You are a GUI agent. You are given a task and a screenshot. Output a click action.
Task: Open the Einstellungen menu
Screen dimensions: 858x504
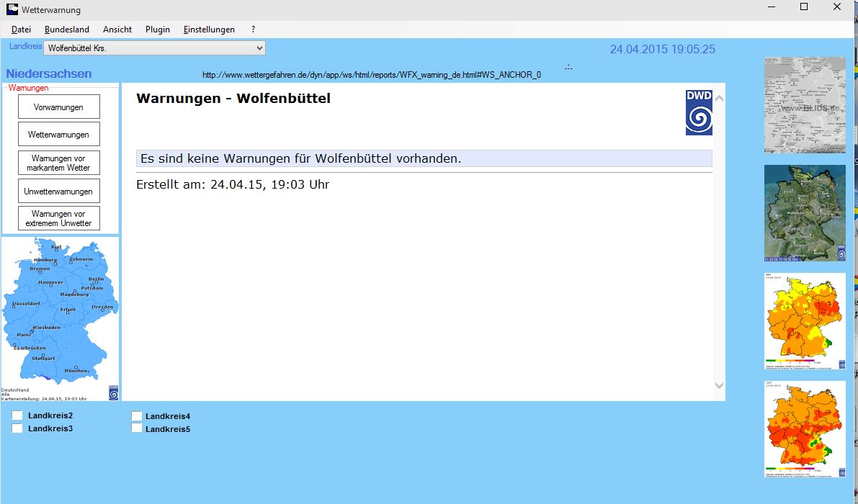tap(209, 30)
